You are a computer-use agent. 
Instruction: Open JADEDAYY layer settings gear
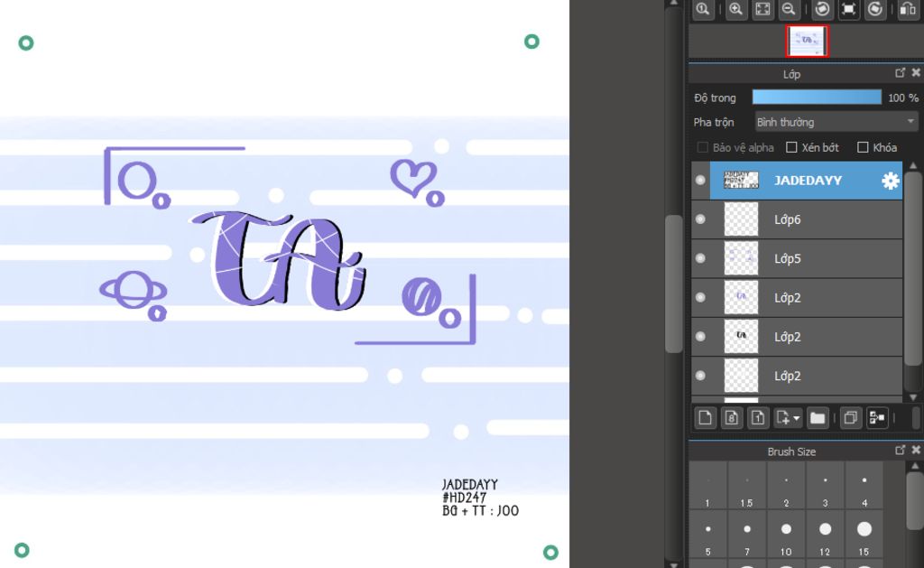pyautogui.click(x=891, y=181)
